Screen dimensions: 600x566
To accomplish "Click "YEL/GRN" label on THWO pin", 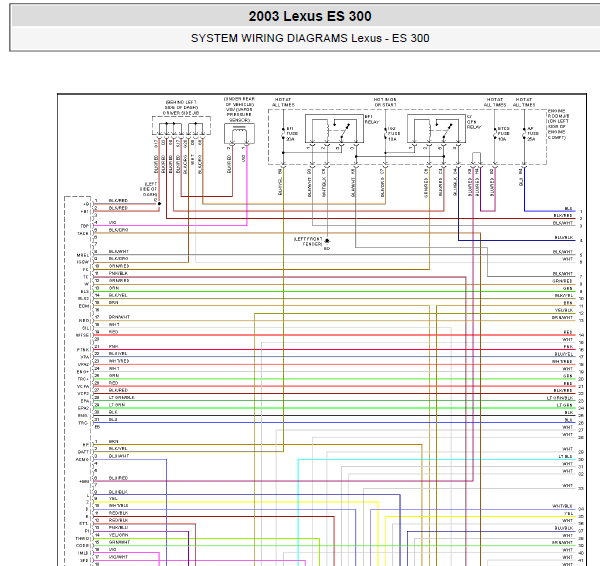I will pyautogui.click(x=119, y=535).
